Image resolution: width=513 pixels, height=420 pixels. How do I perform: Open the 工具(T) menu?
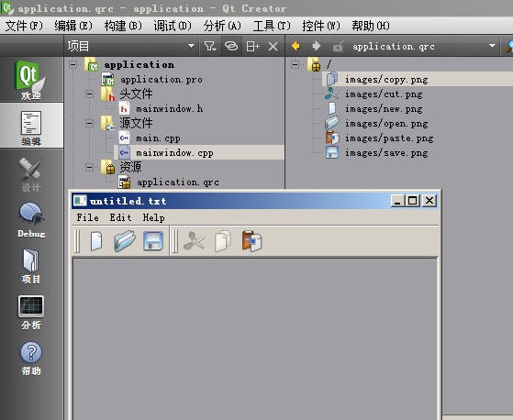(272, 26)
